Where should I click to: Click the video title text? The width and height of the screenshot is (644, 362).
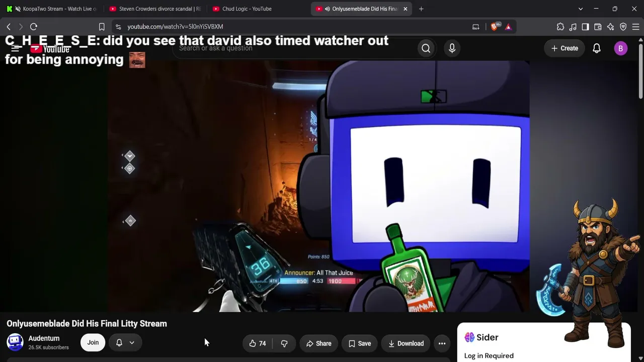pos(87,324)
